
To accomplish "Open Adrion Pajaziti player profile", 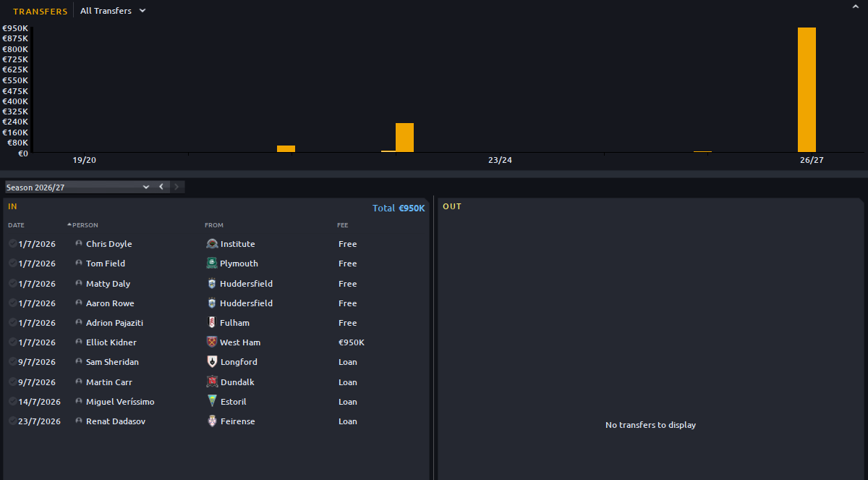I will [x=115, y=323].
